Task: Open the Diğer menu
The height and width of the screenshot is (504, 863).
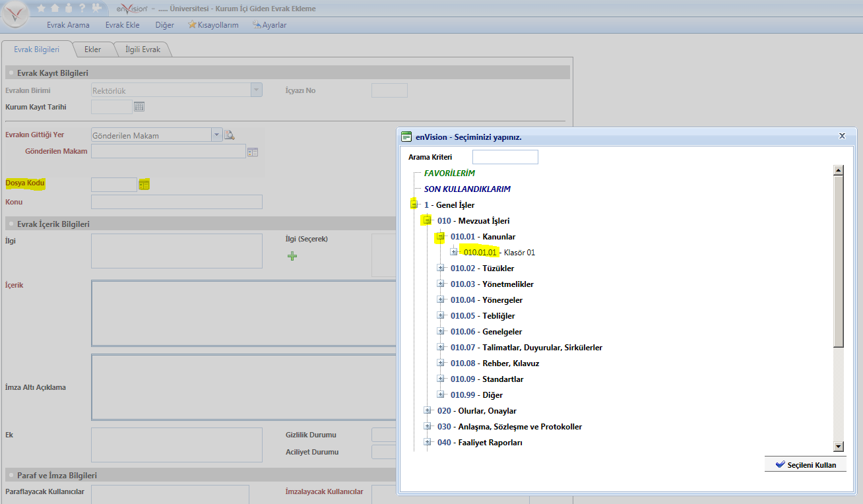Action: click(164, 25)
